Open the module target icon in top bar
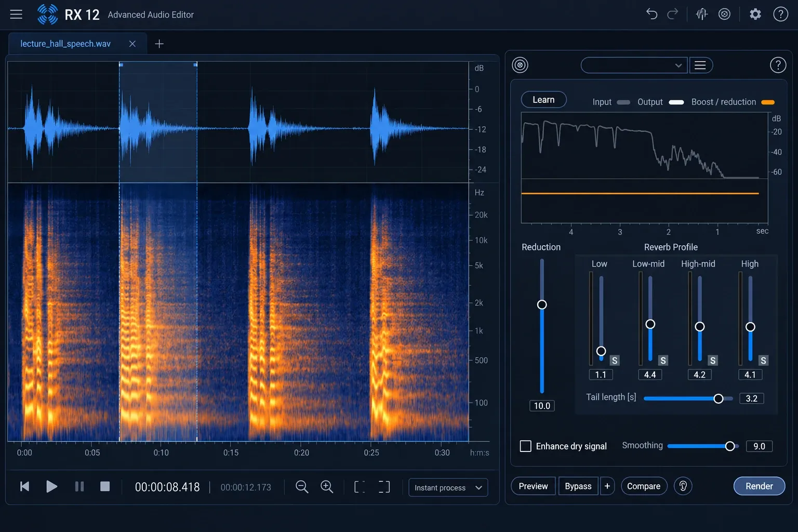 (x=724, y=14)
